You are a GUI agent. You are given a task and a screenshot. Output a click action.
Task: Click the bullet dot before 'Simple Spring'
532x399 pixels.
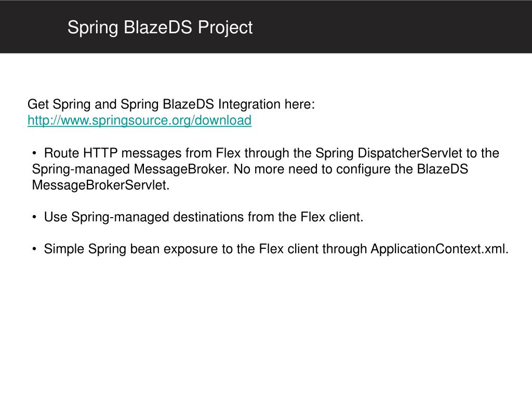tap(34, 249)
